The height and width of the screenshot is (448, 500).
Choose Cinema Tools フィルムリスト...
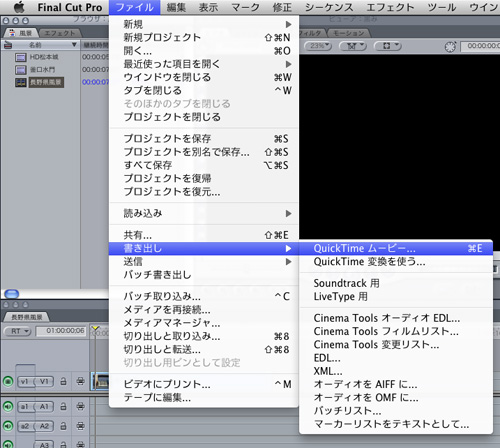[x=396, y=331]
